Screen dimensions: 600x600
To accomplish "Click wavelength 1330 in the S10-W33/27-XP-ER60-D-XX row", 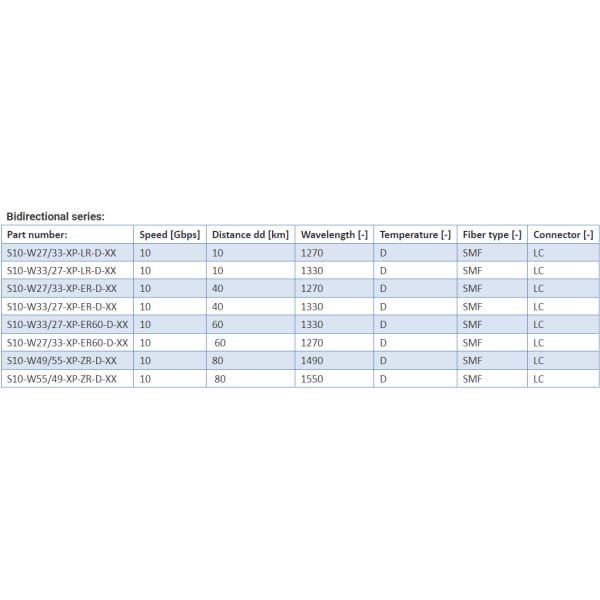I will pos(312,324).
